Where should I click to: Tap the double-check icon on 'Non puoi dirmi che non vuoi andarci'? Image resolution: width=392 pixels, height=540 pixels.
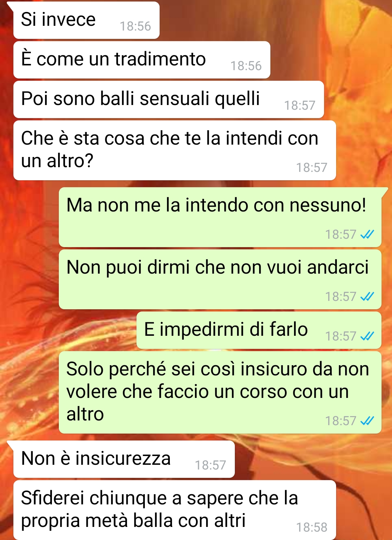point(367,297)
